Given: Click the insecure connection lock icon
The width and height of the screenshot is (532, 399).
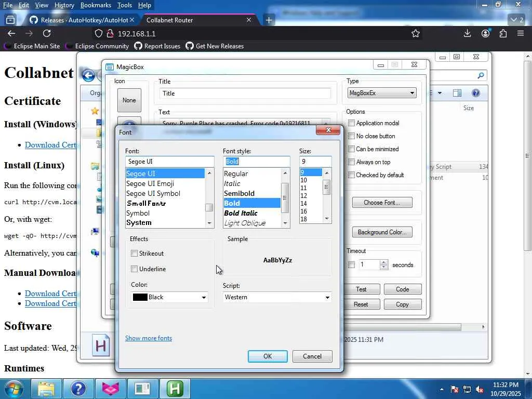Looking at the screenshot, I should click(110, 33).
